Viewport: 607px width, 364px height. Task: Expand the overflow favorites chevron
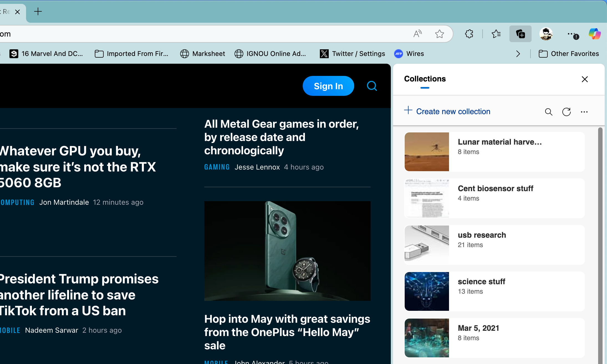point(518,54)
